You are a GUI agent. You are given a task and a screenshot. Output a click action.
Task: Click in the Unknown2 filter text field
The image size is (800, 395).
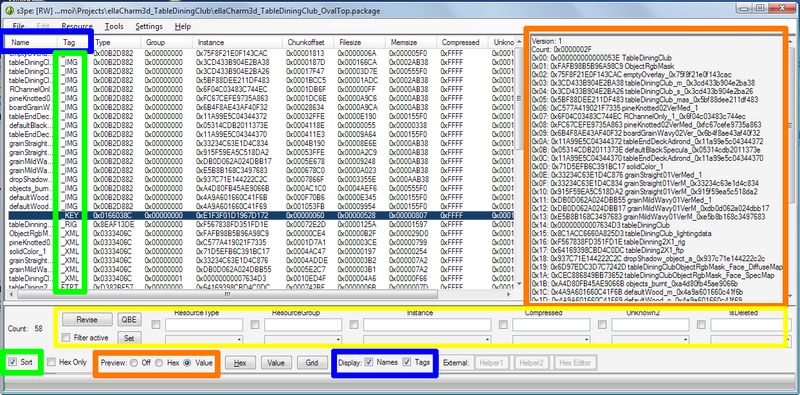pos(651,325)
